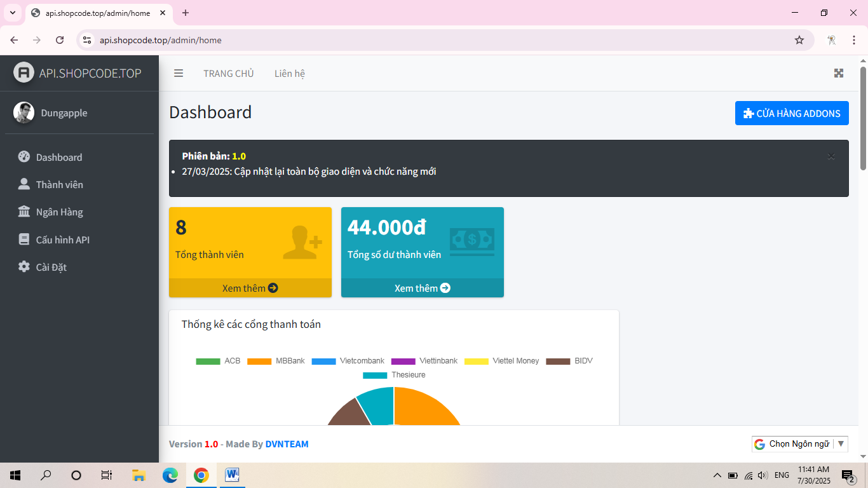Go back to the previous page
This screenshot has width=868, height=488.
tap(14, 40)
